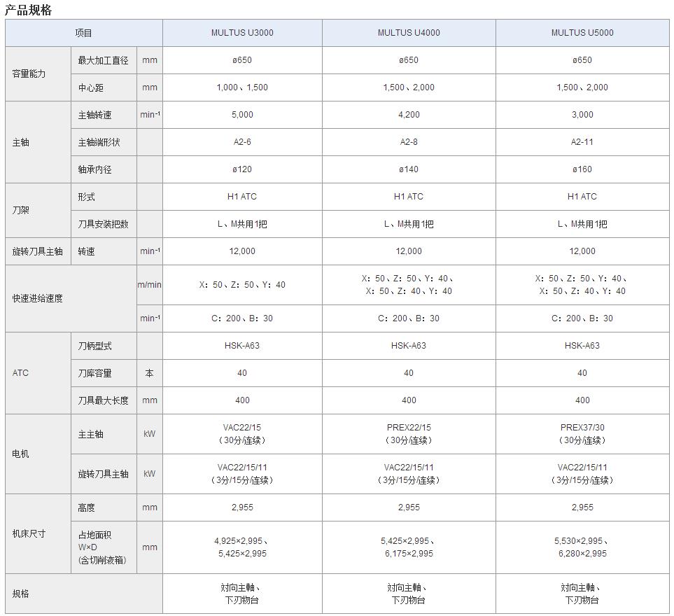Click the ATC group label in the first column
This screenshot has width=674, height=616.
pyautogui.click(x=20, y=373)
